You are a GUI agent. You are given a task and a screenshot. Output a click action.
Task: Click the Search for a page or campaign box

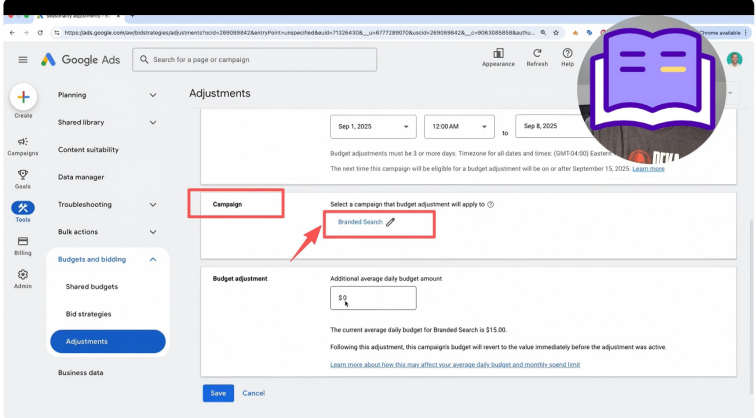click(x=255, y=60)
